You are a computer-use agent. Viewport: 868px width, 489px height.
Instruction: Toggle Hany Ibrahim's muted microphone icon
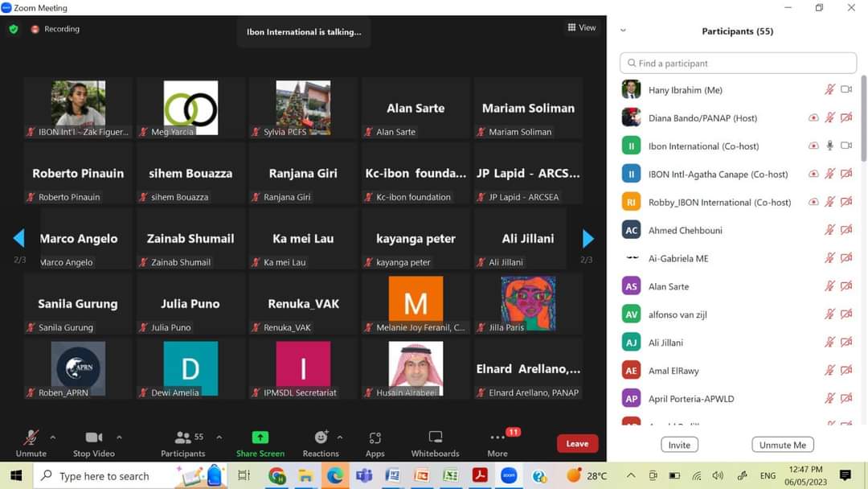(829, 89)
